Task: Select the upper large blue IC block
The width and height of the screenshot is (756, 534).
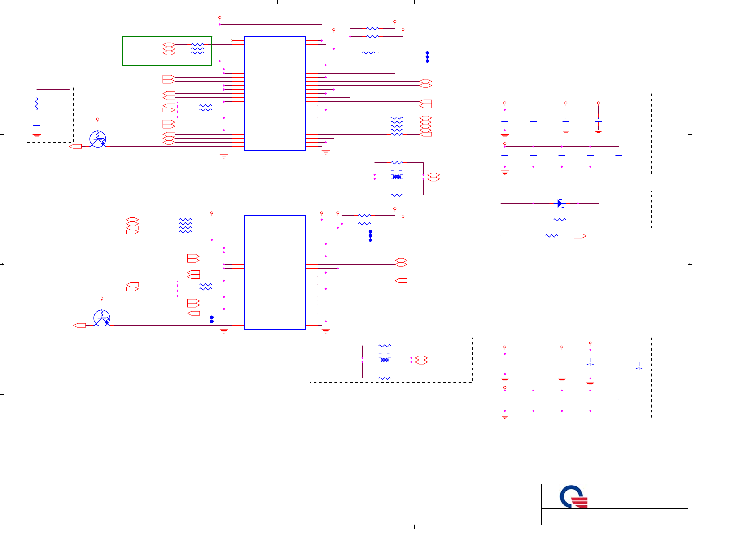Action: pos(275,93)
